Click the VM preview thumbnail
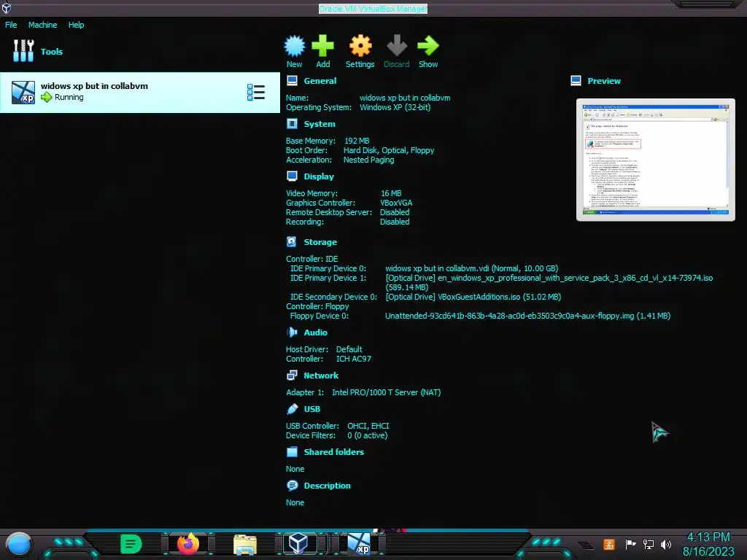Viewport: 747px width, 560px height. (x=656, y=160)
